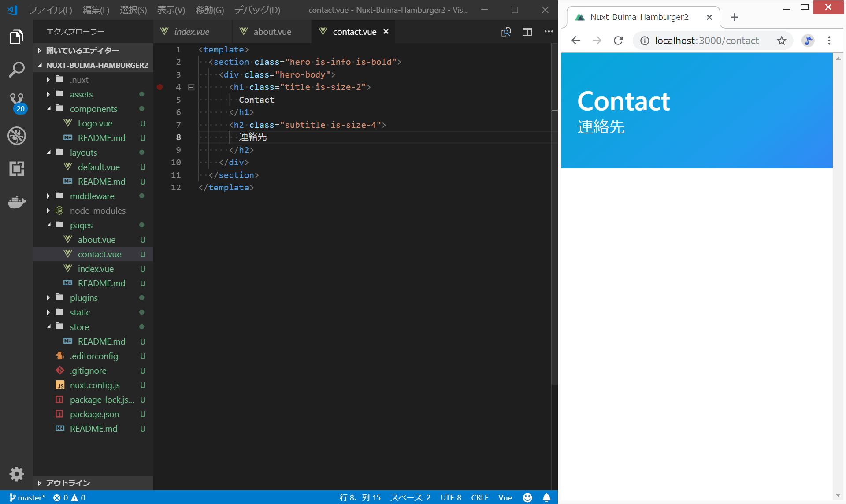Toggle the breakpoint on line 4
Image resolution: width=846 pixels, height=504 pixels.
coord(160,87)
